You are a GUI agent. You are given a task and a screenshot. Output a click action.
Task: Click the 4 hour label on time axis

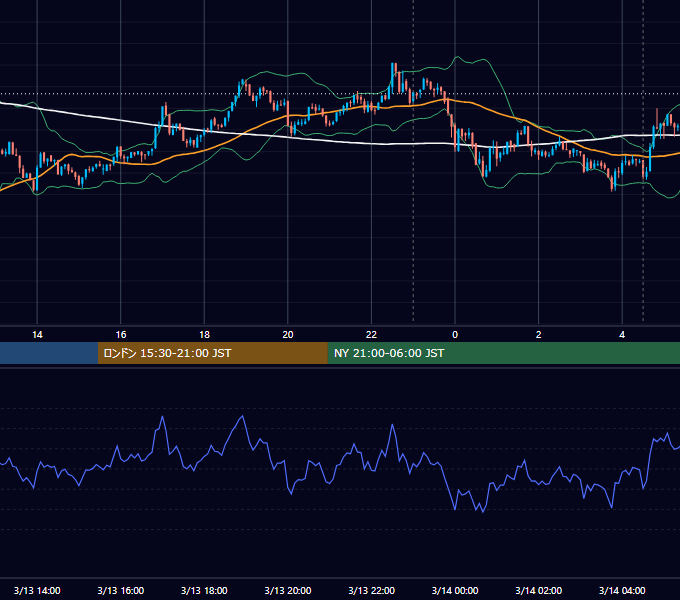pos(622,335)
